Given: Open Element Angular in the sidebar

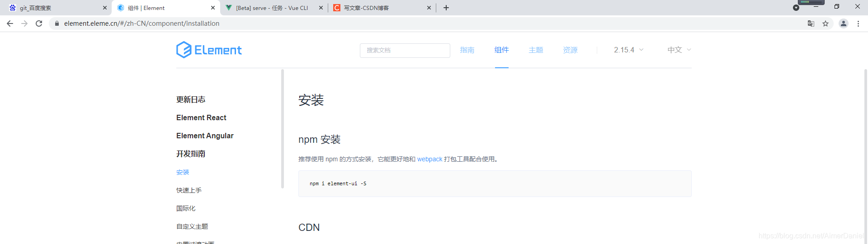Looking at the screenshot, I should [205, 136].
